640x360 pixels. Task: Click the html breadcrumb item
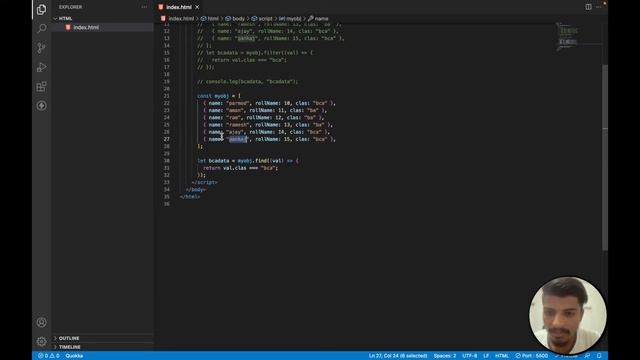click(210, 18)
